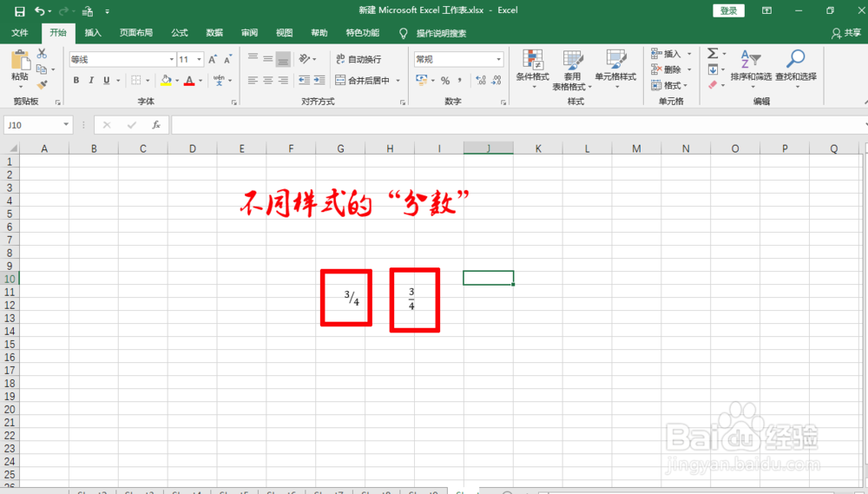Viewport: 868px width, 494px height.
Task: Increase decimal places
Action: click(x=481, y=81)
